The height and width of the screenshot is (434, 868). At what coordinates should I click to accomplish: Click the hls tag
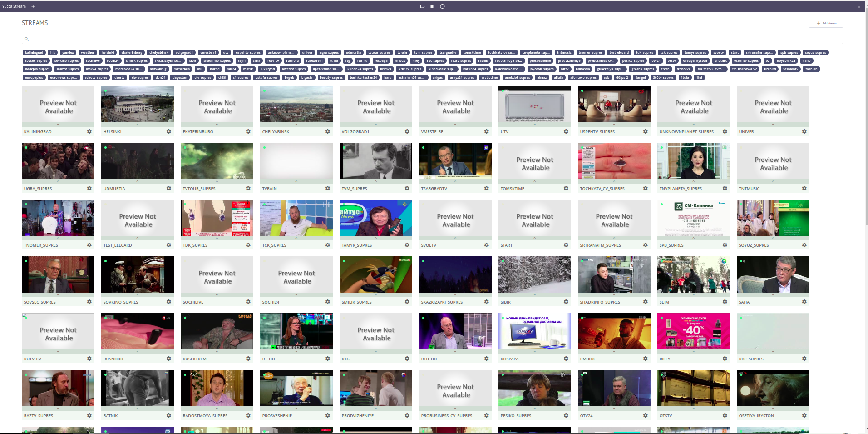coord(53,53)
